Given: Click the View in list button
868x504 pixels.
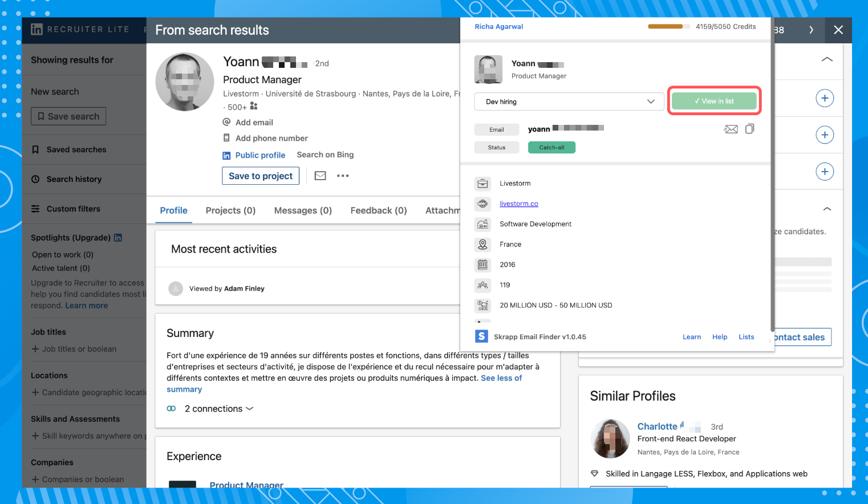Looking at the screenshot, I should (714, 101).
